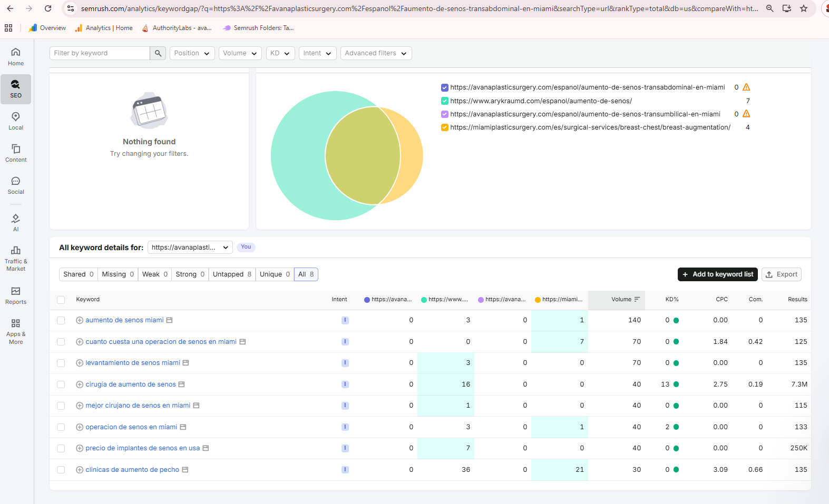Open the Content sidebar section

[16, 153]
